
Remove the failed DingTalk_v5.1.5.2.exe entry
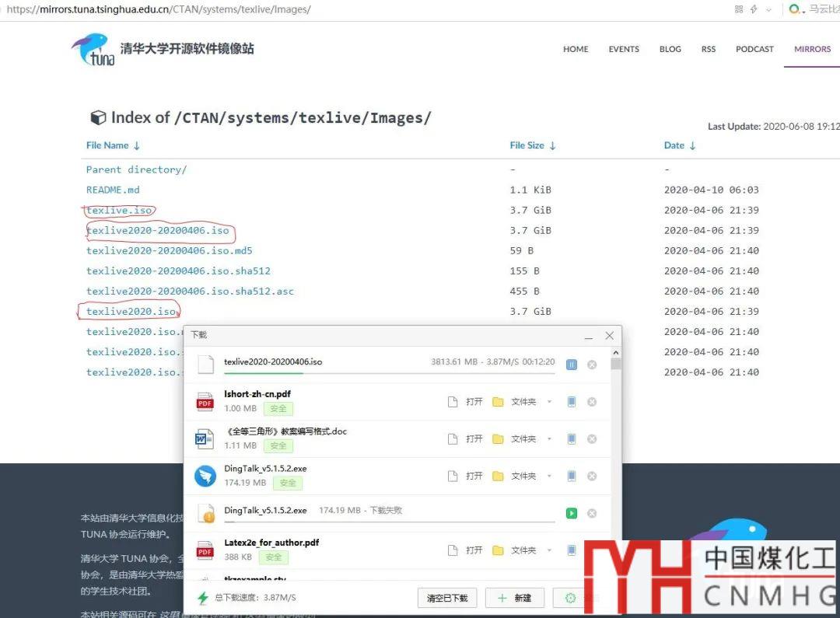[592, 513]
